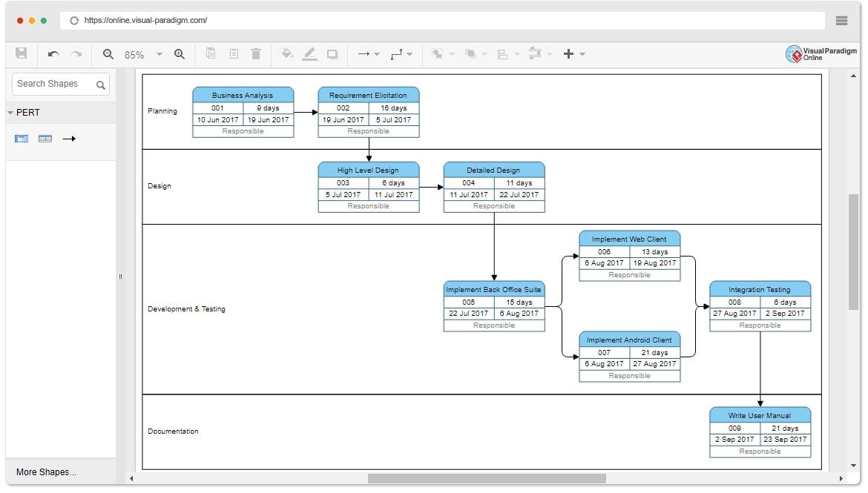Collapse the PERT shapes section
Screen dimensions: 868x493
pos(10,113)
